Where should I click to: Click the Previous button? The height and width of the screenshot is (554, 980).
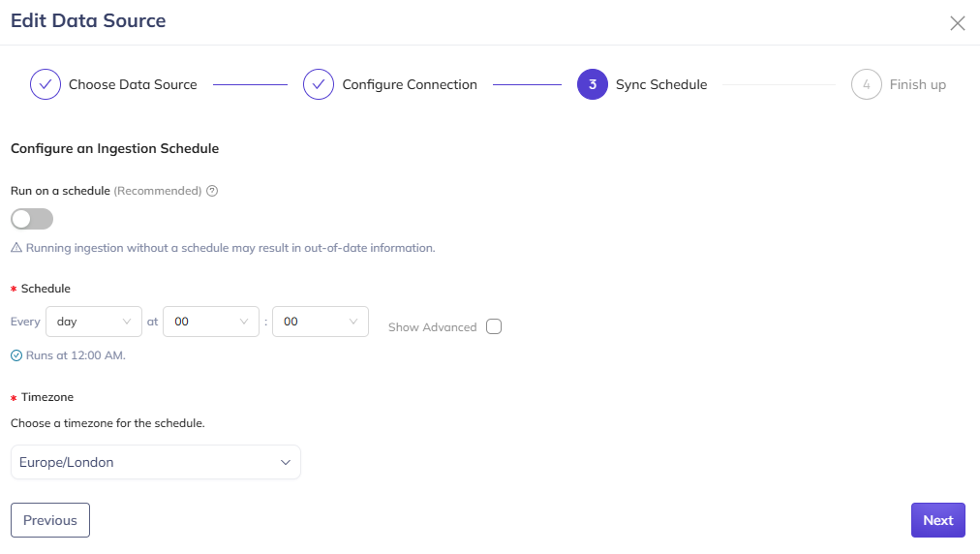(x=50, y=520)
